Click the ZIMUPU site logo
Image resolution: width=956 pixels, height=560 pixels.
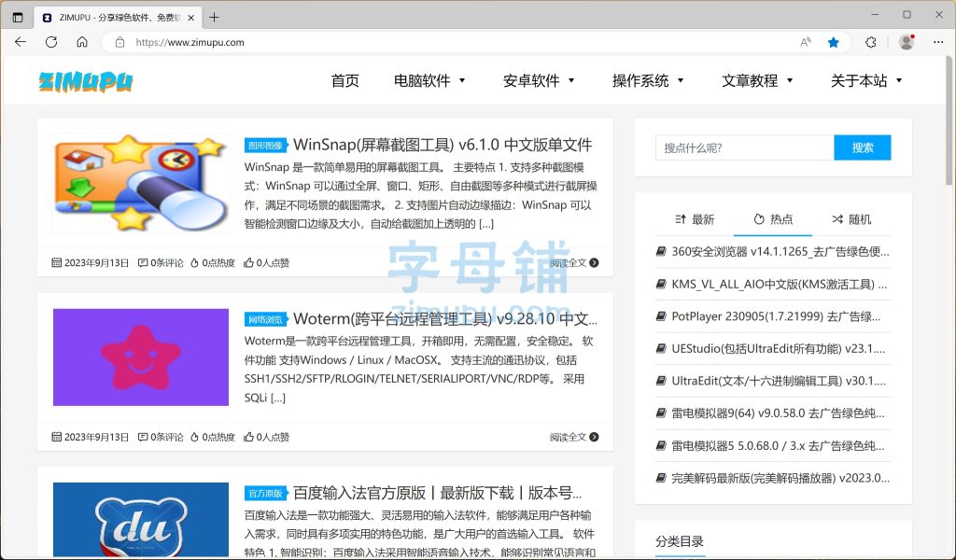point(85,81)
